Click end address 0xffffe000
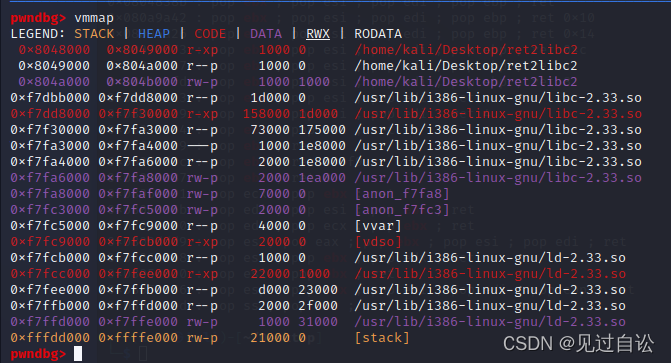This screenshot has height=363, width=671. click(138, 338)
